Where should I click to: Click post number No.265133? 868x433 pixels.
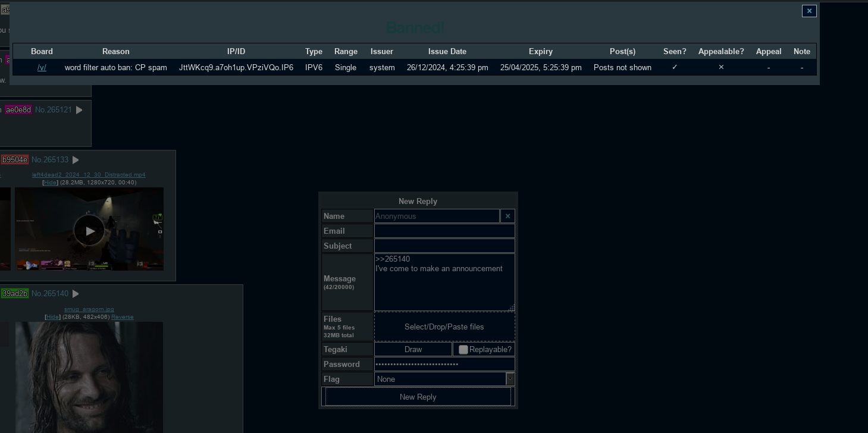pyautogui.click(x=50, y=160)
